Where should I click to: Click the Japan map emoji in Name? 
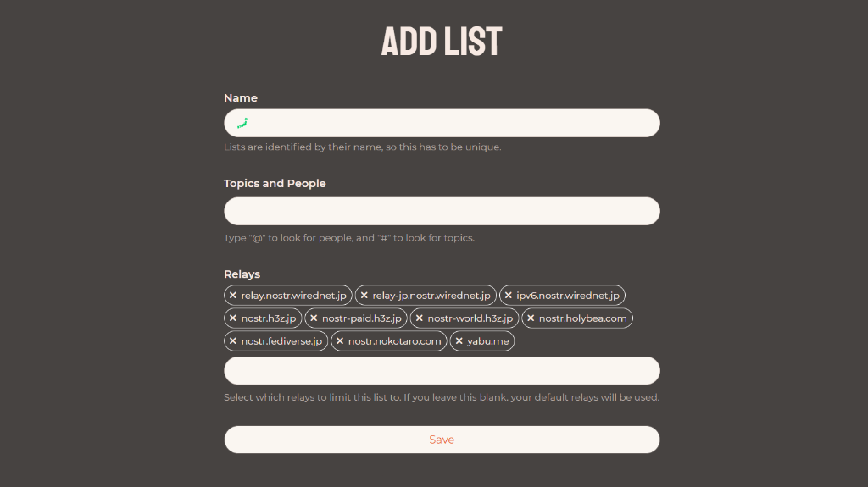click(242, 123)
